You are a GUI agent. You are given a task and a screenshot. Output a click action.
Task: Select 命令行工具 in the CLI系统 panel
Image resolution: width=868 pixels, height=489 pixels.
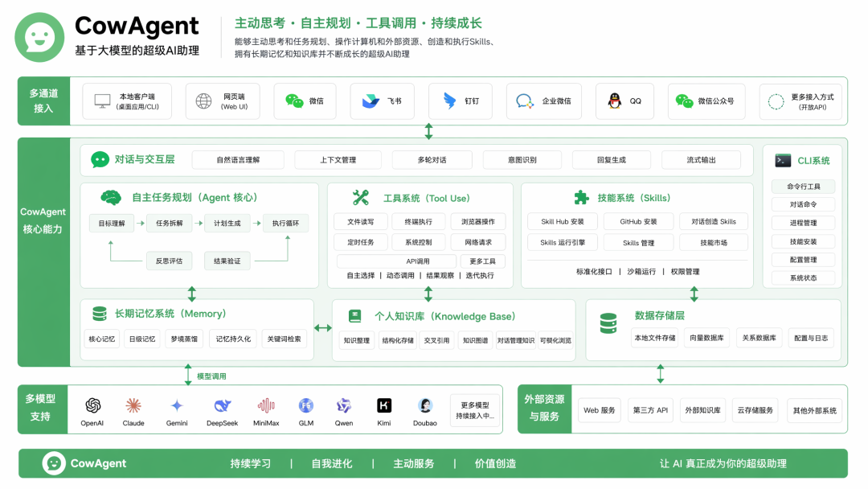click(803, 187)
